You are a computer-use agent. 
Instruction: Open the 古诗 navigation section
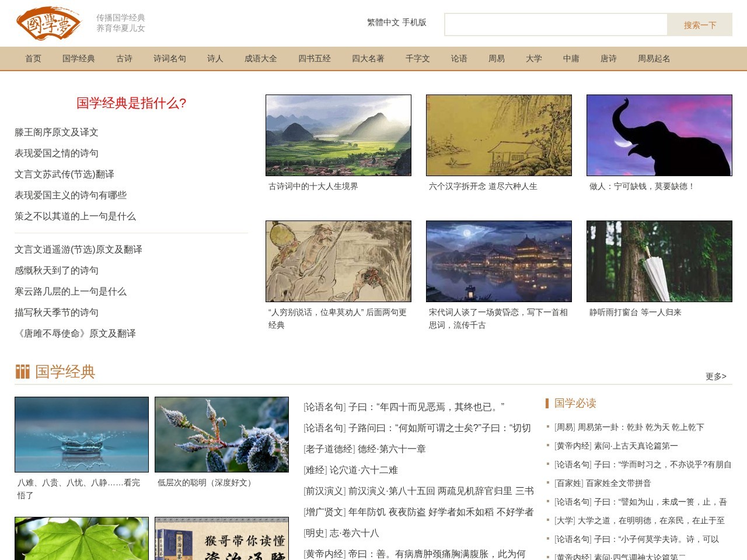tap(124, 58)
